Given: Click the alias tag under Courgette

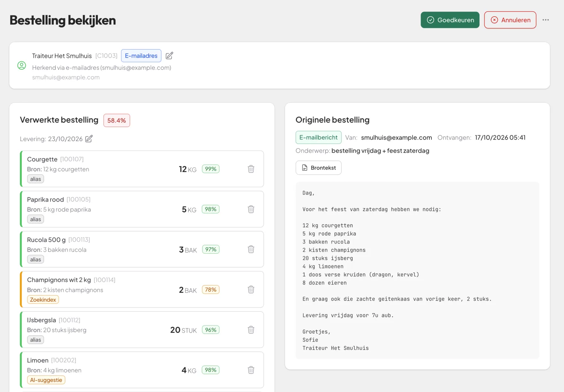Looking at the screenshot, I should pyautogui.click(x=35, y=179).
